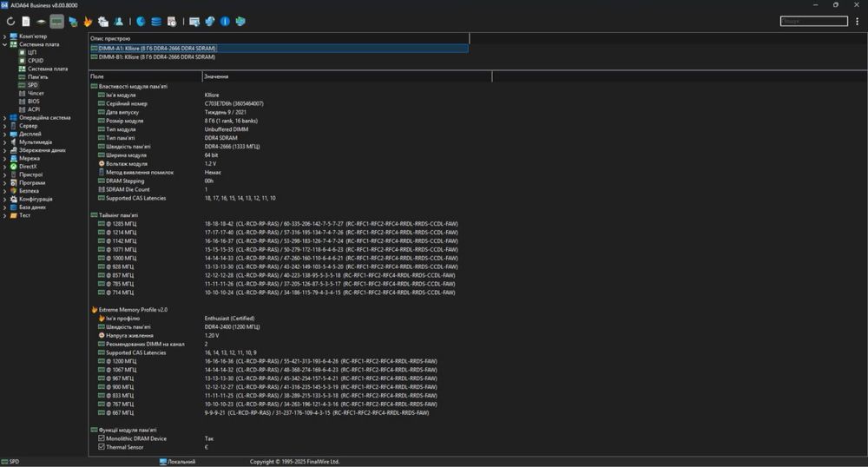Click the Значення column header
The height and width of the screenshot is (467, 868).
347,76
